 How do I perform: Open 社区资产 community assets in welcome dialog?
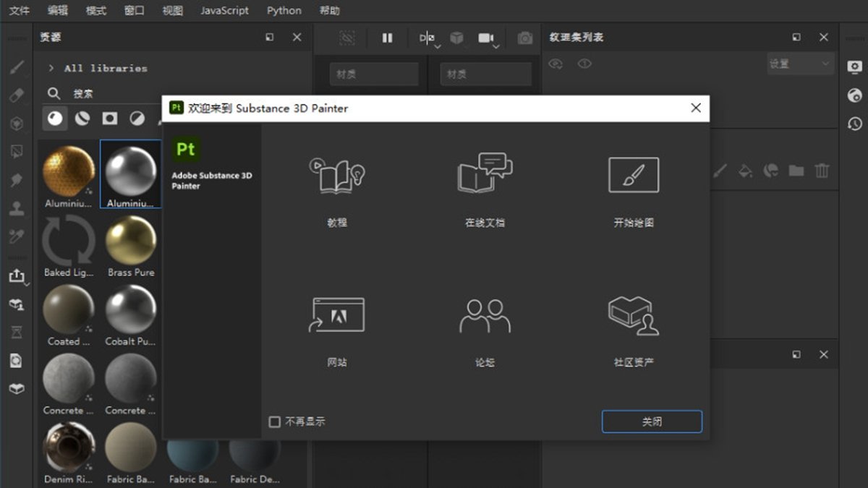point(634,316)
